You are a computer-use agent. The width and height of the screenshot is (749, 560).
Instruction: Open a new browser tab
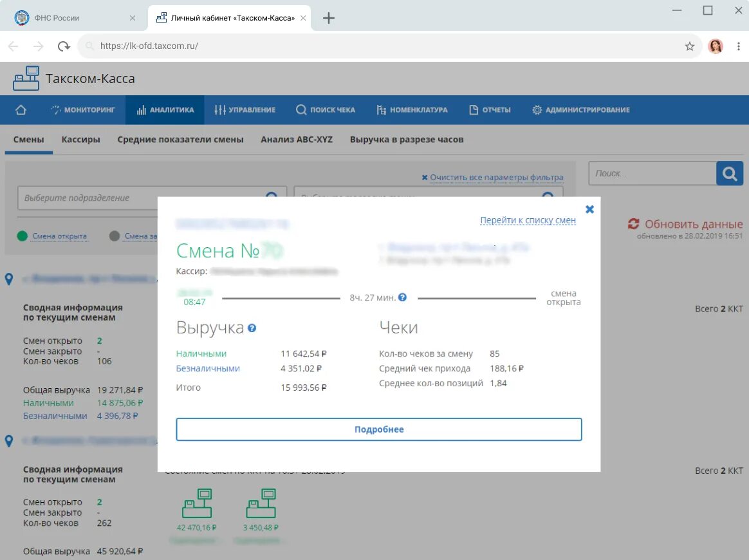(329, 18)
